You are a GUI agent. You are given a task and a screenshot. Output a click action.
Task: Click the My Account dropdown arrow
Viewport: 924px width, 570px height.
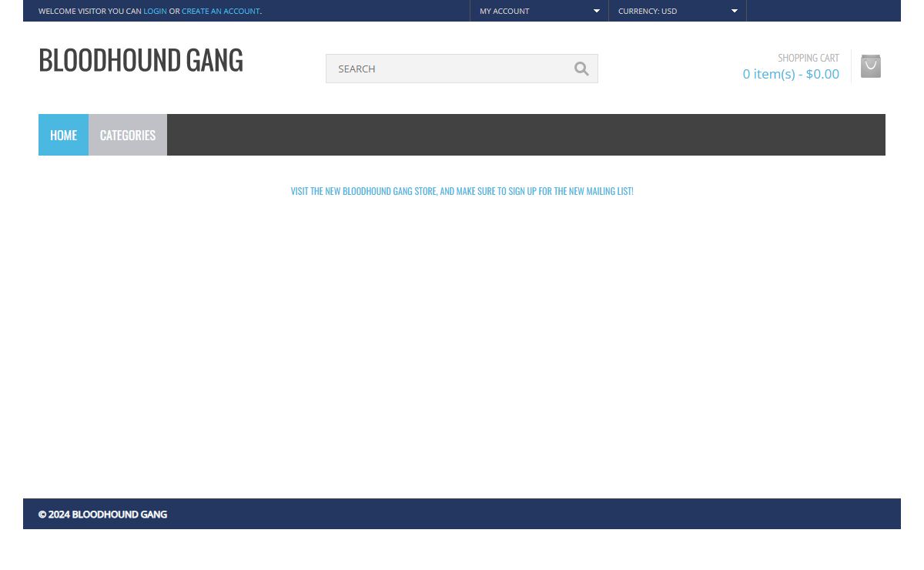click(596, 11)
